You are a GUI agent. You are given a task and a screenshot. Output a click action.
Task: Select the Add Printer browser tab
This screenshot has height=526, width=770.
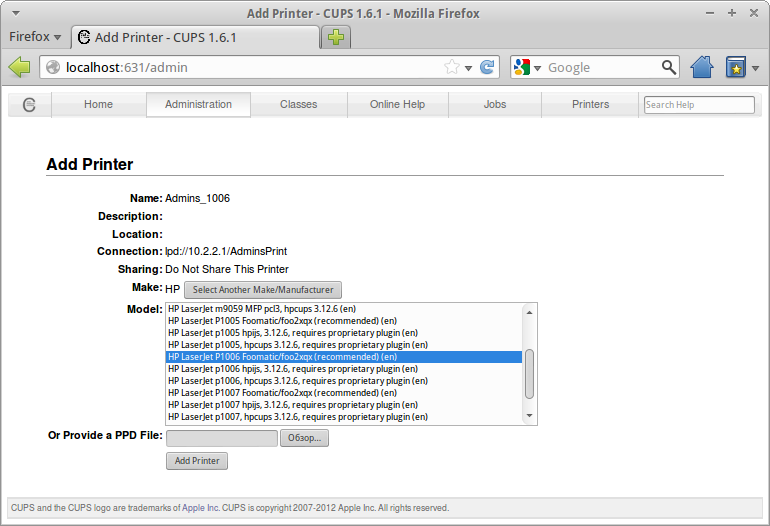pyautogui.click(x=195, y=37)
